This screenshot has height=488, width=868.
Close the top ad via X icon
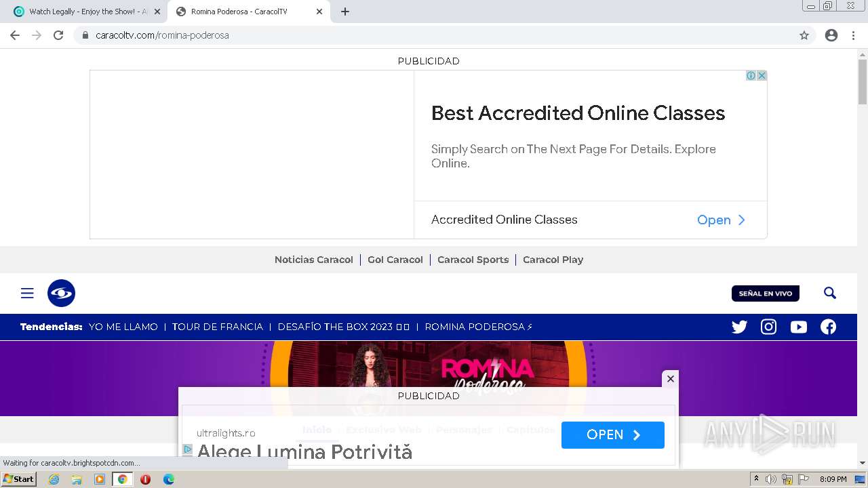[x=762, y=75]
